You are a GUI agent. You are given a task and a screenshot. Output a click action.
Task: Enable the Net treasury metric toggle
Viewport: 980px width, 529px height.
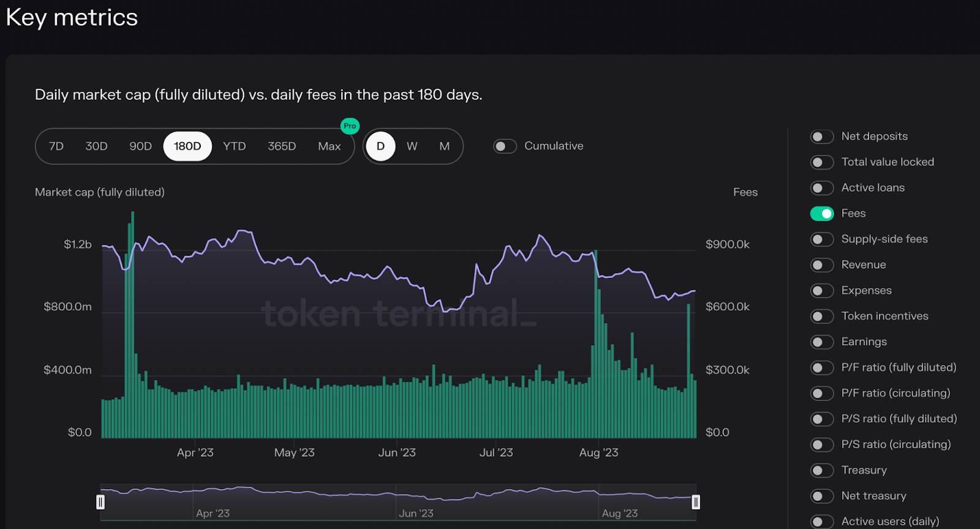(822, 497)
